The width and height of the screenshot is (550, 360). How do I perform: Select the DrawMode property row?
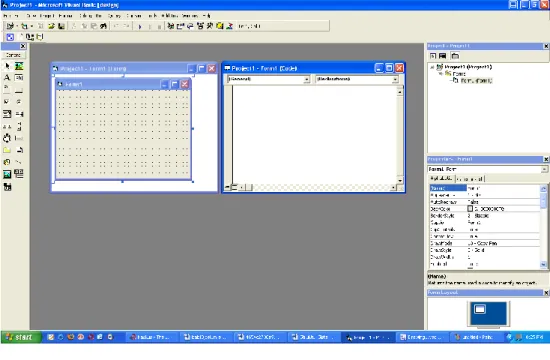coord(484,243)
